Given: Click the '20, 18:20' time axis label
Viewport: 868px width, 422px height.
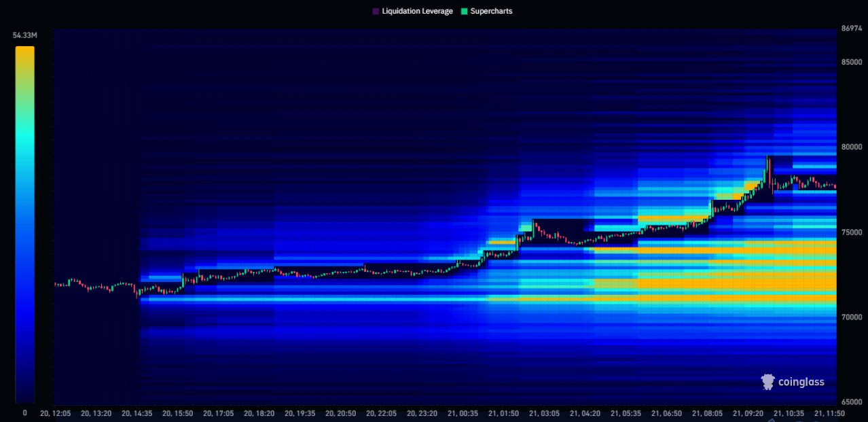Looking at the screenshot, I should (259, 412).
